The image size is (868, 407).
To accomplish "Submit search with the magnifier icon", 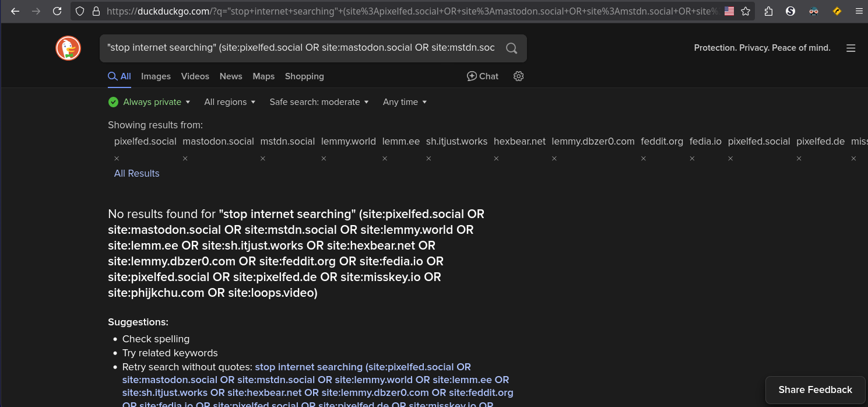I will point(511,48).
